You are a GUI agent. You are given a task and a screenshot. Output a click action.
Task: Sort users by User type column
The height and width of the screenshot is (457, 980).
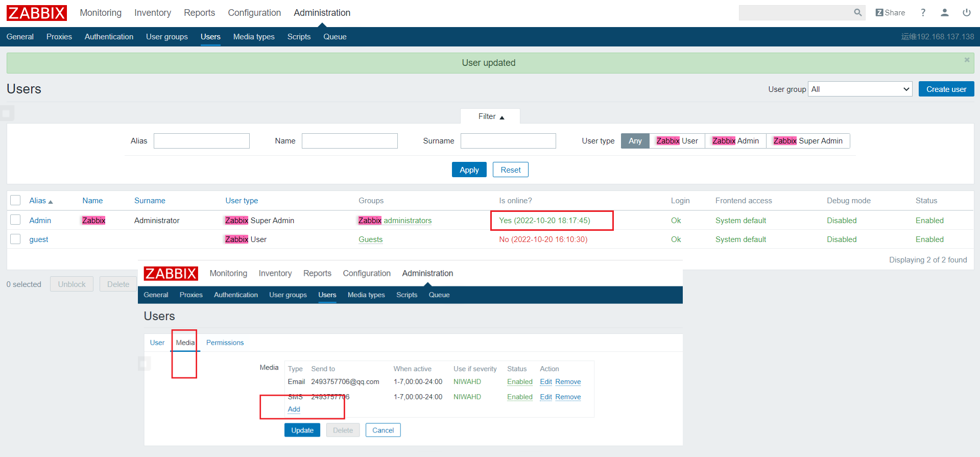click(242, 201)
